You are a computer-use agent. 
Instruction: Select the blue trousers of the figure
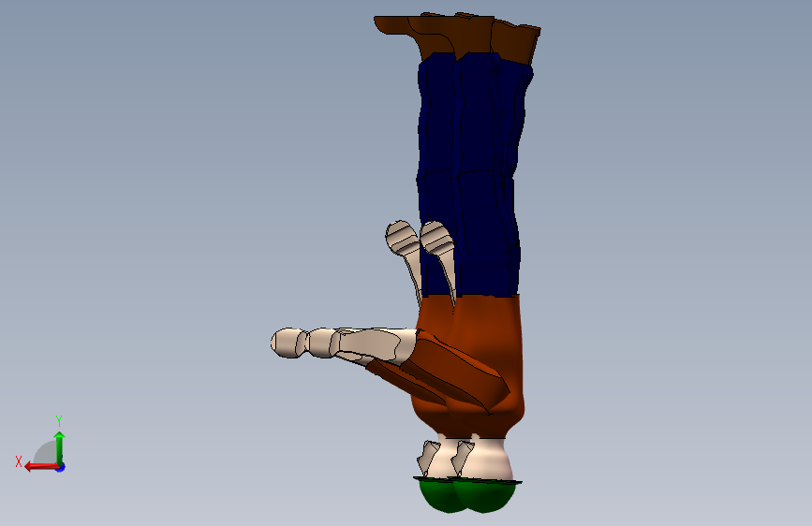click(468, 173)
